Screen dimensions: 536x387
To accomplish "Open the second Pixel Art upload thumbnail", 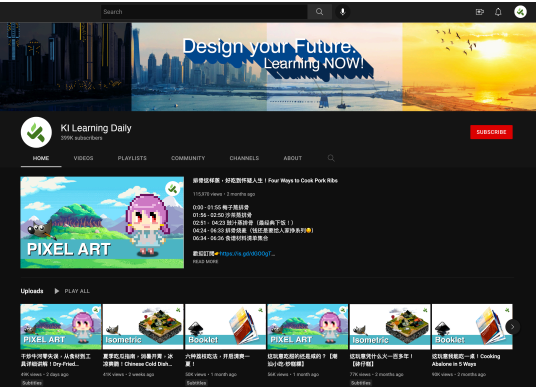I will click(x=308, y=327).
